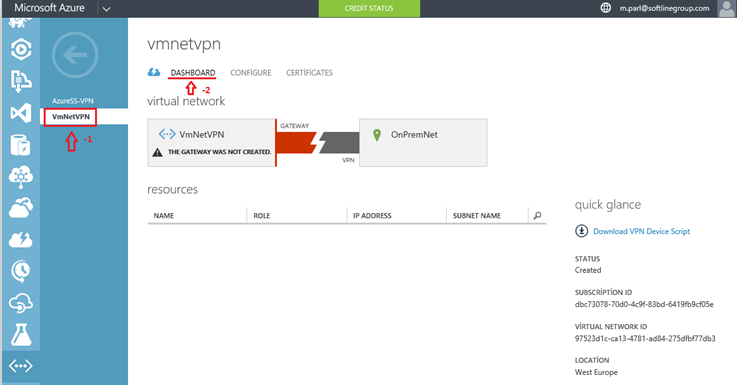737x385 pixels.
Task: Select AzureSS-VPN in network list
Action: coord(73,101)
